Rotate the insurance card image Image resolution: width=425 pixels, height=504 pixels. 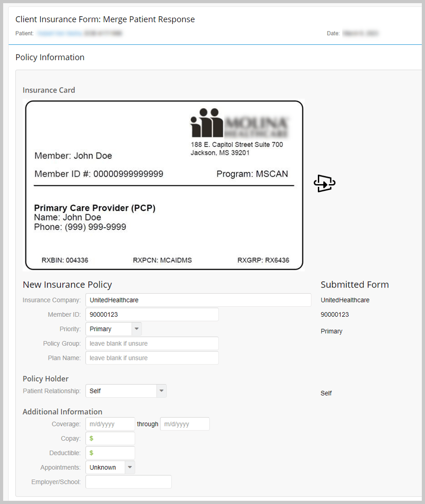[324, 183]
